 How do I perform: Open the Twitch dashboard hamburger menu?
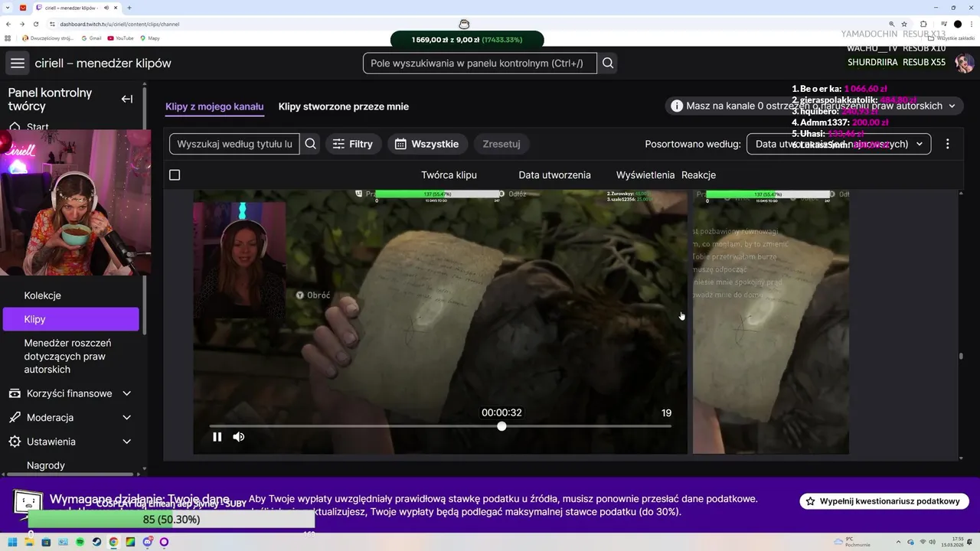[18, 64]
